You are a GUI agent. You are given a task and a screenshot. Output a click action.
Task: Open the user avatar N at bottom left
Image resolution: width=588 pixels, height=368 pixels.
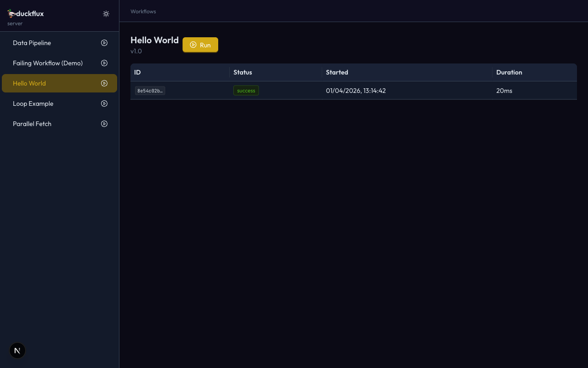coord(17,351)
